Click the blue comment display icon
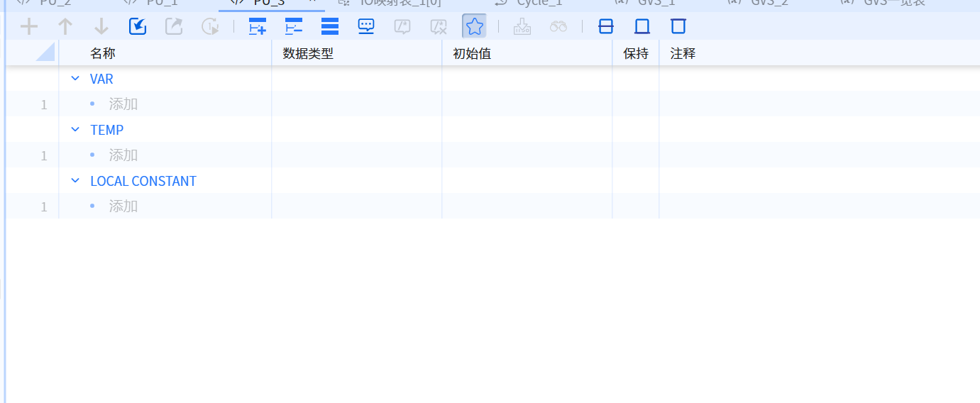This screenshot has width=980, height=403. (366, 27)
